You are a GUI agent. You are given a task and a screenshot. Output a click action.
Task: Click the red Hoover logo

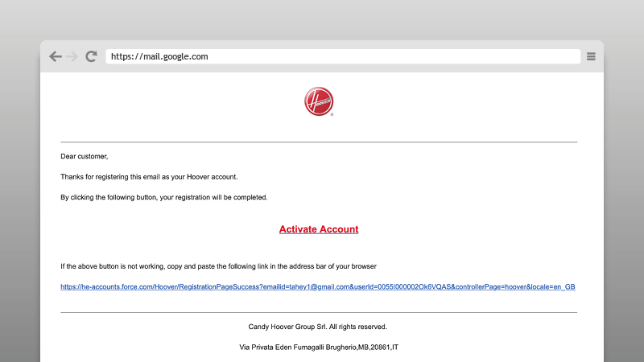tap(319, 101)
